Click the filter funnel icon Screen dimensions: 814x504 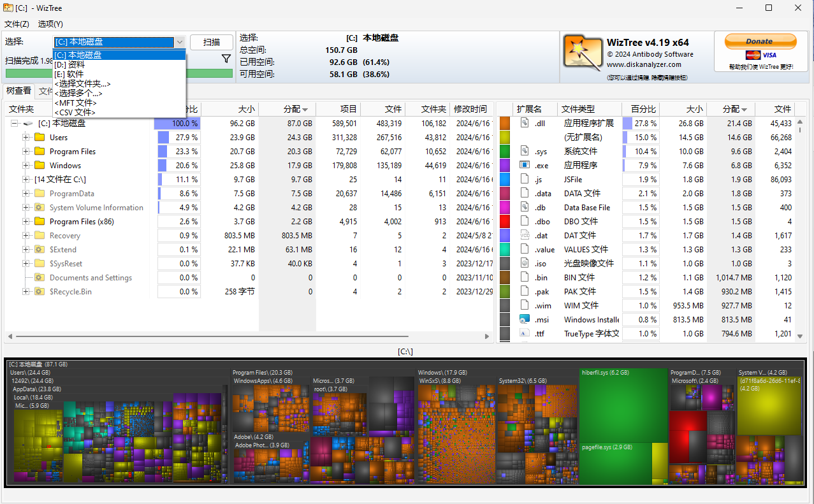click(226, 59)
